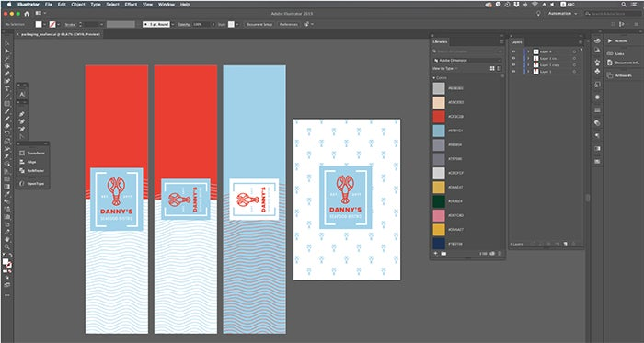Click the Libraries panel tab
The image size is (644, 343).
[440, 42]
